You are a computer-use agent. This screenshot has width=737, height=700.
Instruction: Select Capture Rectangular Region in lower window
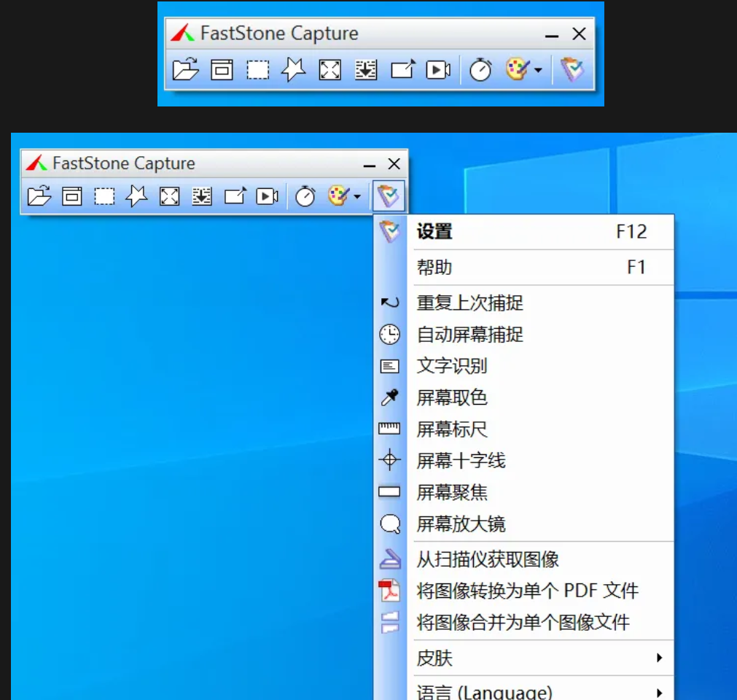pos(104,196)
